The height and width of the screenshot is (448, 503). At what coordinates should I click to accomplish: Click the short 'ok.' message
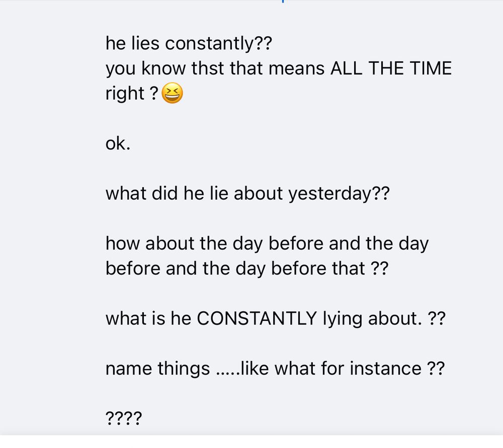[118, 143]
